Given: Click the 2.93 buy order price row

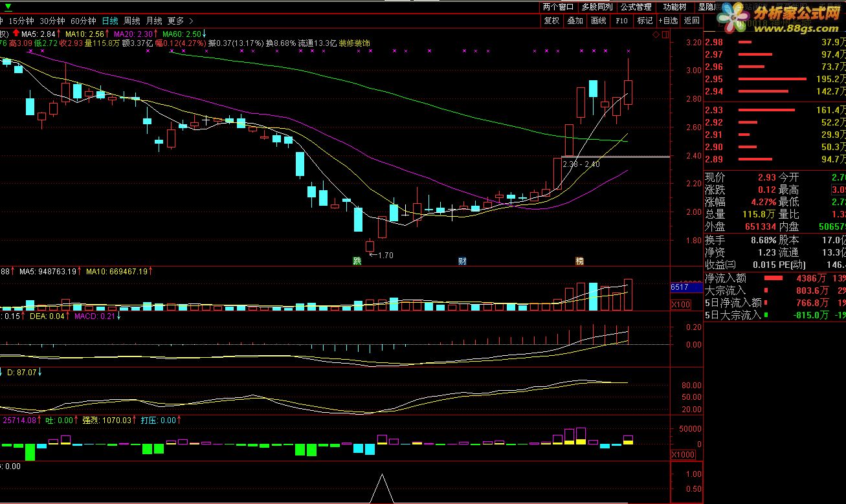Looking at the screenshot, I should [774, 110].
